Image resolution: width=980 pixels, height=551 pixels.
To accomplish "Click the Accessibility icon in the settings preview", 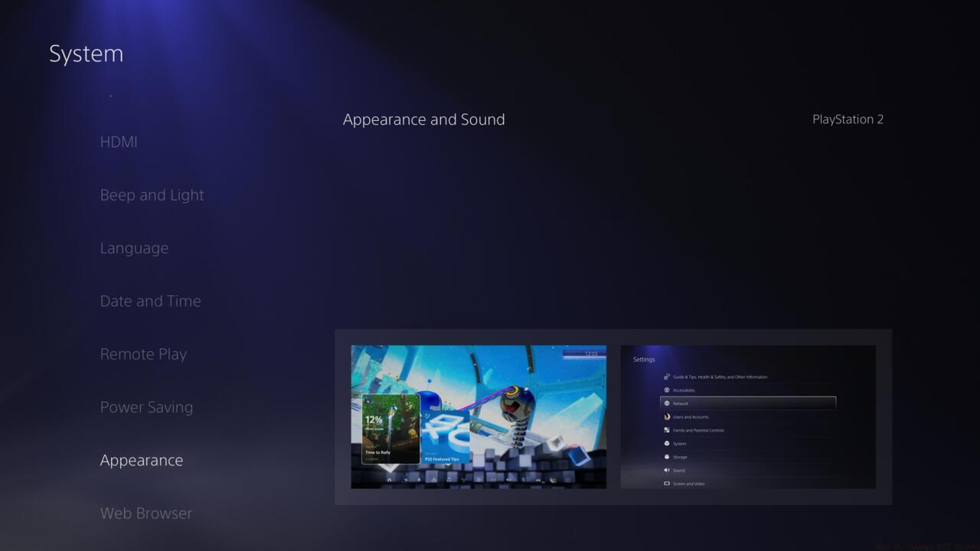I will (666, 390).
